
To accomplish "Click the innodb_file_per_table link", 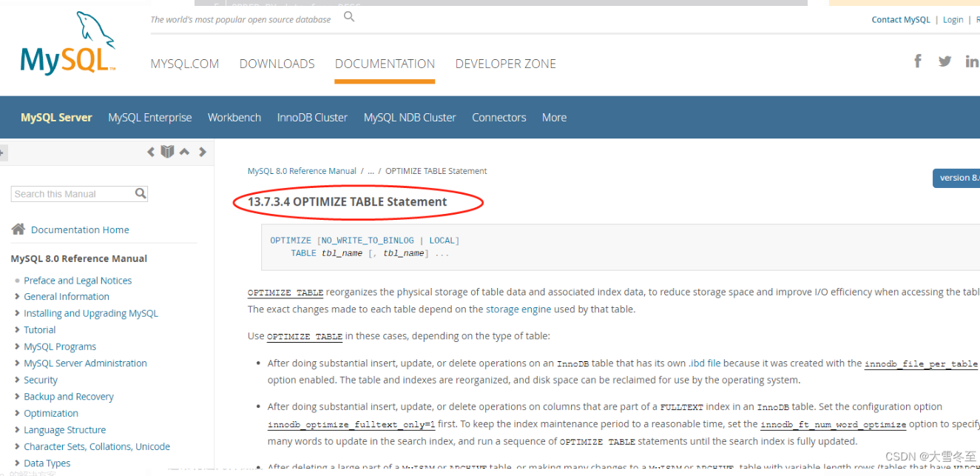I will pos(920,363).
